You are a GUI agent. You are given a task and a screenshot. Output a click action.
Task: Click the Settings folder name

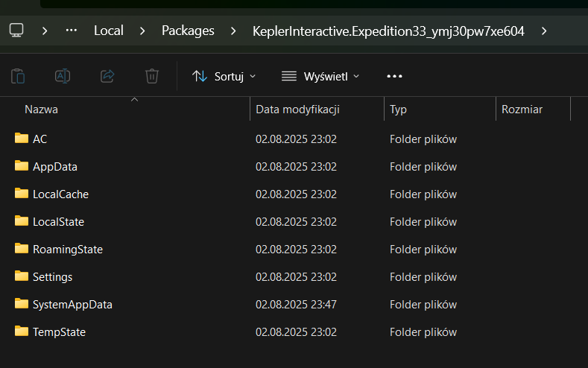[52, 277]
